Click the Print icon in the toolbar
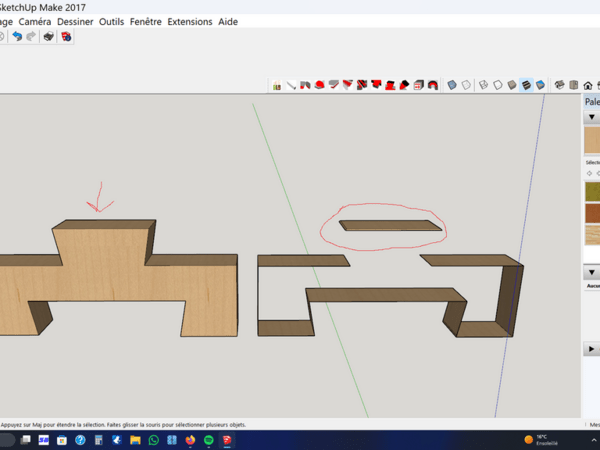The width and height of the screenshot is (600, 450). point(48,37)
